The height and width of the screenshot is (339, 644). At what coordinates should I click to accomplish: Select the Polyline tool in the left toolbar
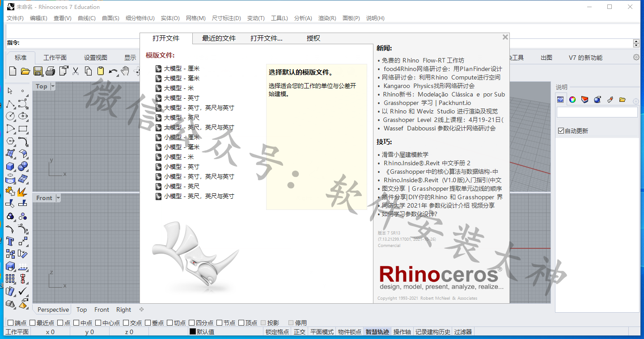10,104
